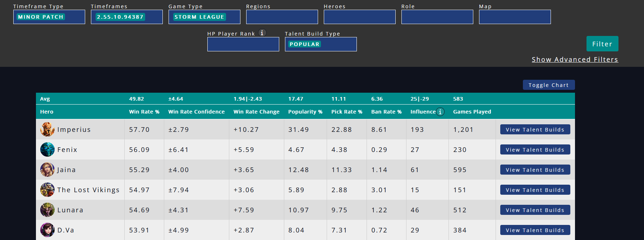
Task: Click The Lost Vikings portrait icon
Action: [47, 190]
